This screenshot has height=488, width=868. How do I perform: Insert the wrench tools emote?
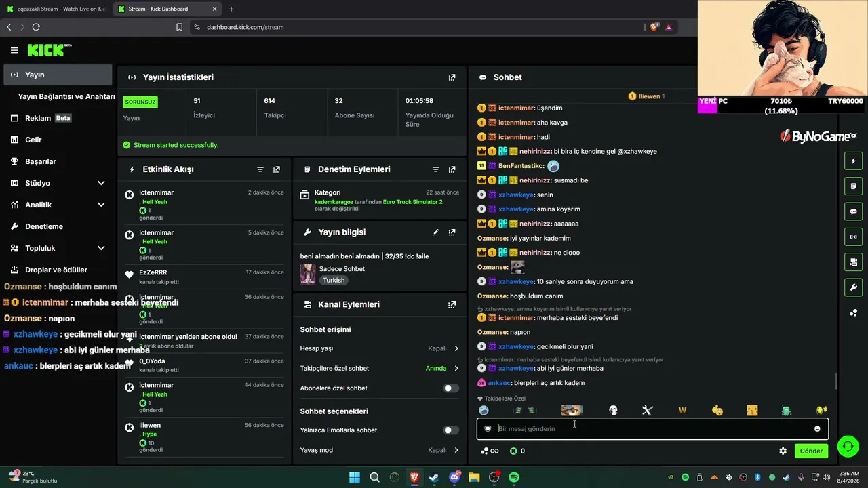click(x=647, y=410)
